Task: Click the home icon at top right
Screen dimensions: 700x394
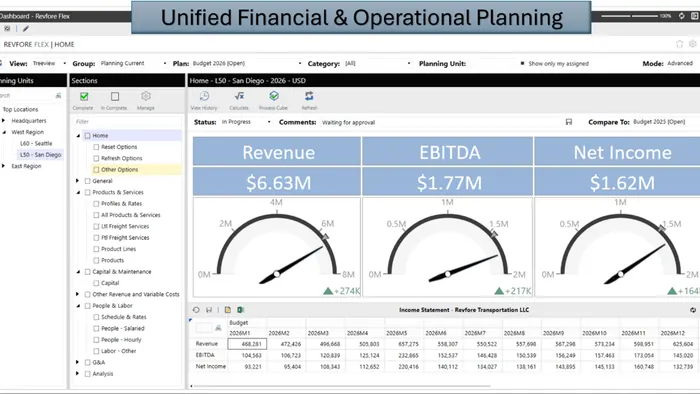Action: [x=679, y=44]
